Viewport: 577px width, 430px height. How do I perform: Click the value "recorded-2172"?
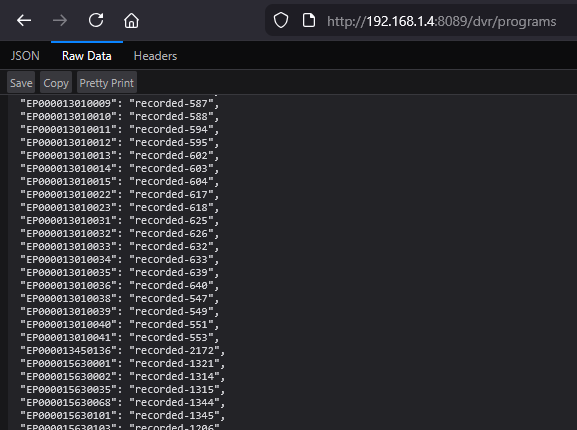[174, 351]
